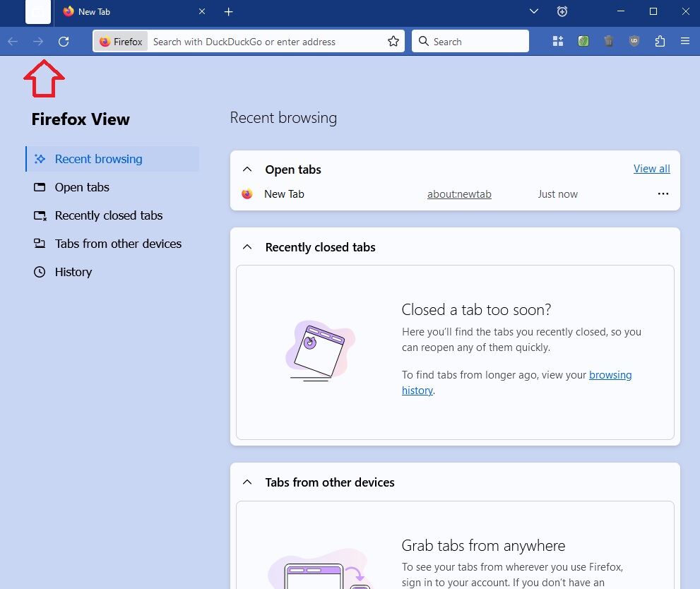700x589 pixels.
Task: Open the New Tab row more options
Action: pyautogui.click(x=663, y=194)
